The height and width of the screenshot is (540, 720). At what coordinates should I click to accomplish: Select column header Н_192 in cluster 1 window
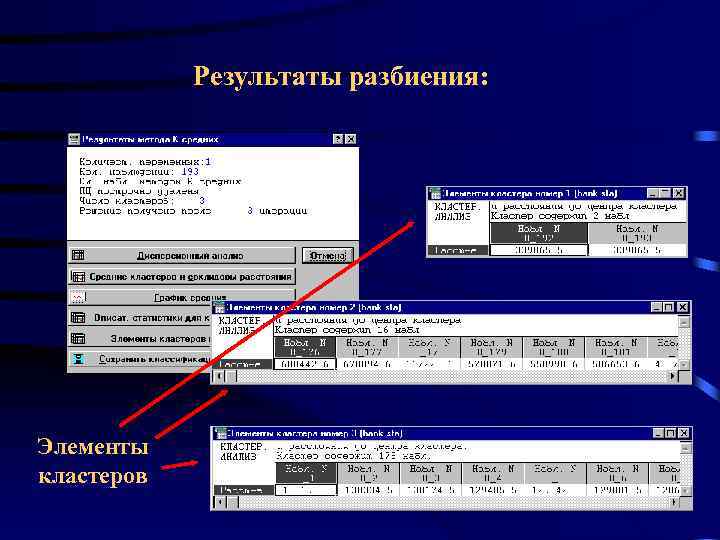pyautogui.click(x=539, y=233)
